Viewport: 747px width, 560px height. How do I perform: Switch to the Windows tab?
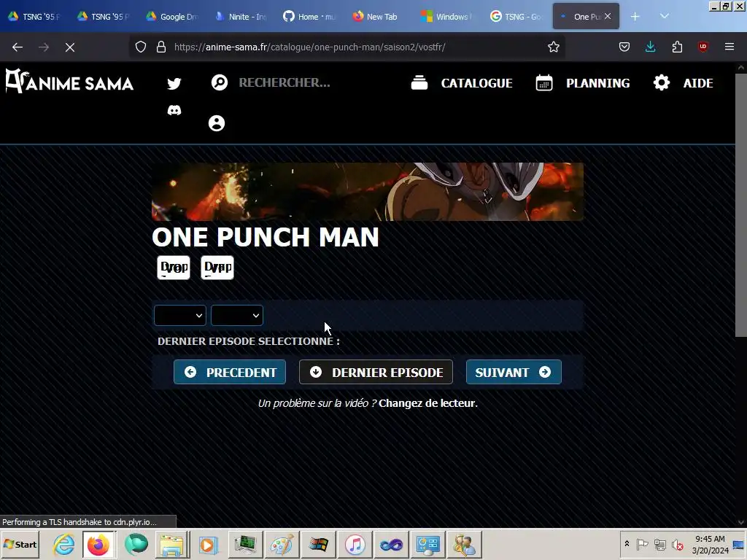[447, 17]
